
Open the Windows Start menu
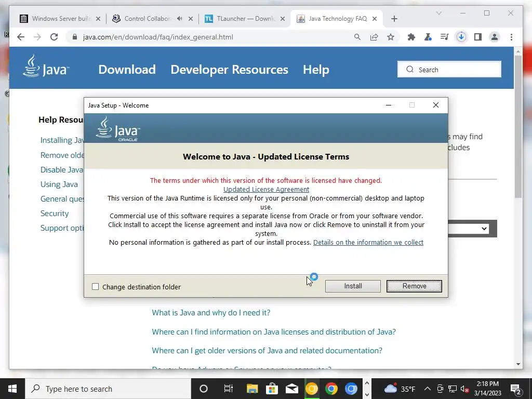coord(12,389)
